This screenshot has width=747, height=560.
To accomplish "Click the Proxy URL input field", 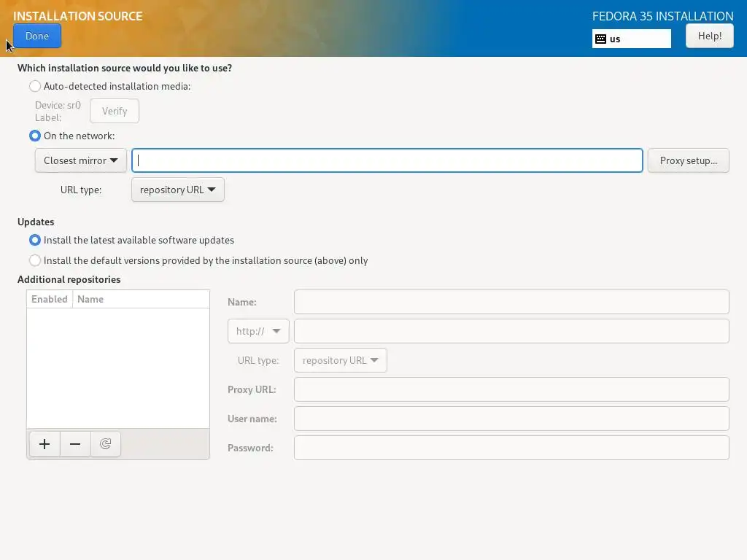I will (x=511, y=389).
